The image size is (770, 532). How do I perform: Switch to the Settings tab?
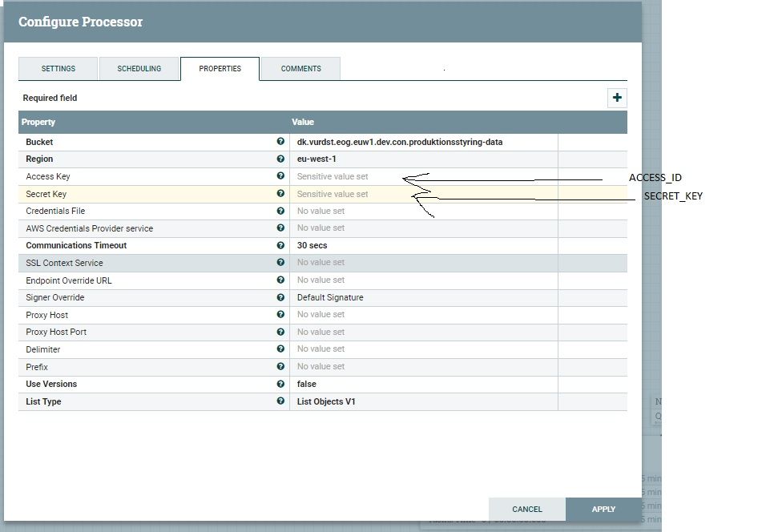pos(58,69)
